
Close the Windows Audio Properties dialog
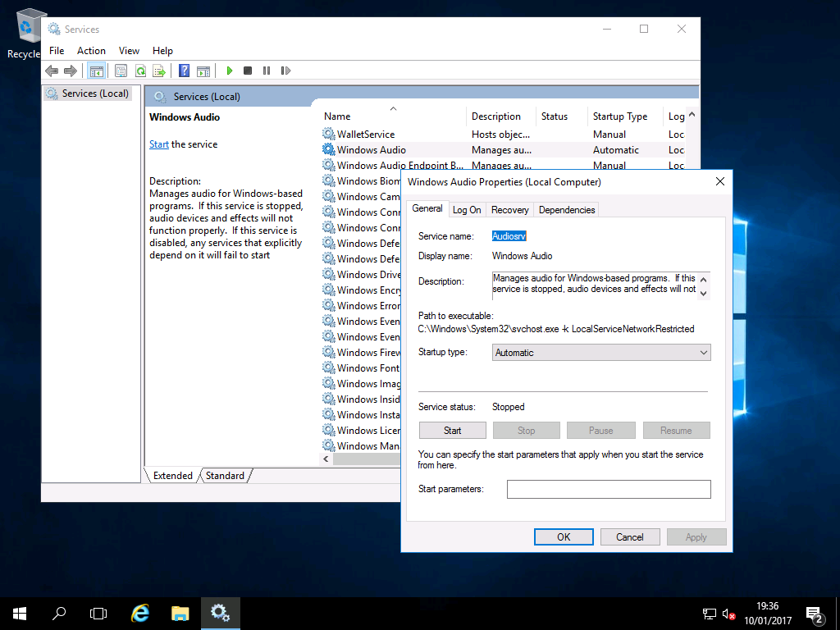tap(720, 181)
